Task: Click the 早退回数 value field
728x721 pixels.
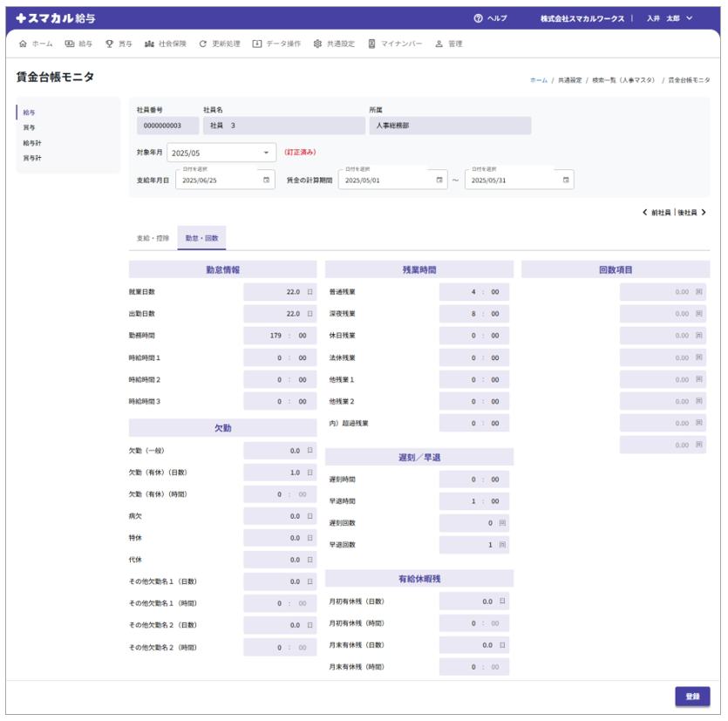Action: [x=473, y=545]
